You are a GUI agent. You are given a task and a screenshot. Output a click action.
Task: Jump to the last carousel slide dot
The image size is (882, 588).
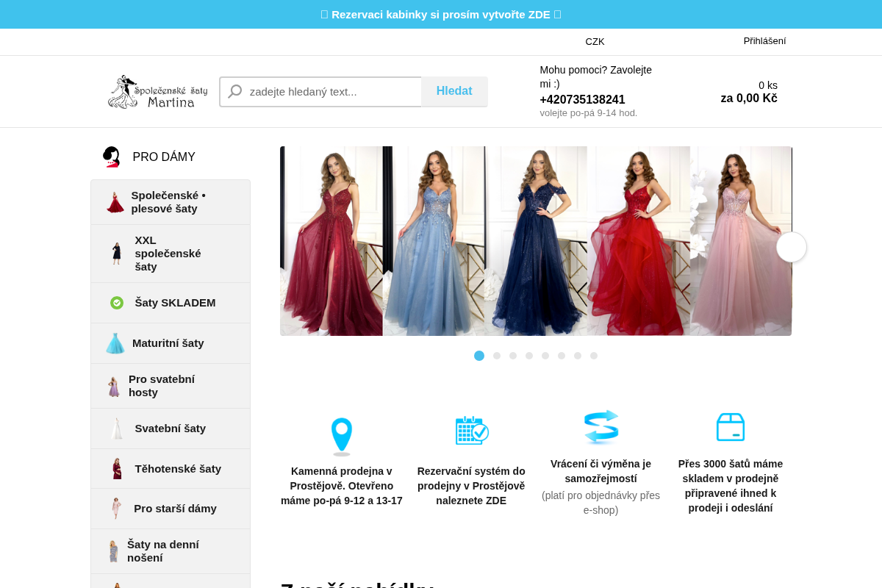pos(594,356)
